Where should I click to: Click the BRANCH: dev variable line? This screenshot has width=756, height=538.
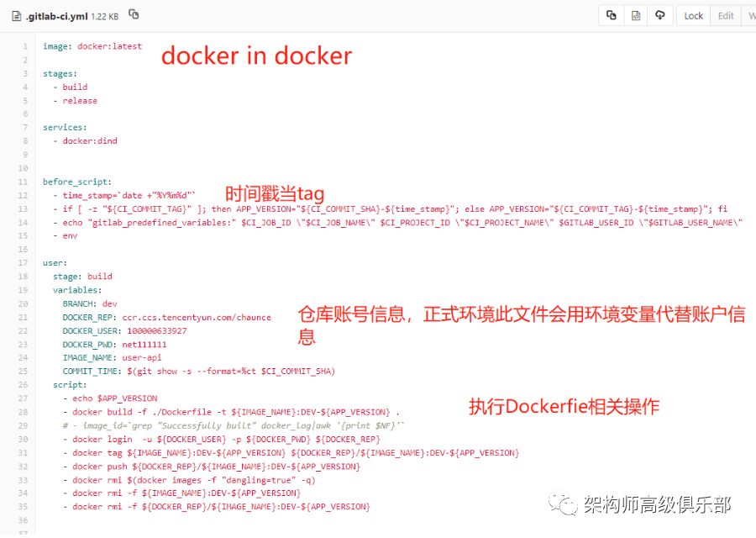(x=90, y=303)
